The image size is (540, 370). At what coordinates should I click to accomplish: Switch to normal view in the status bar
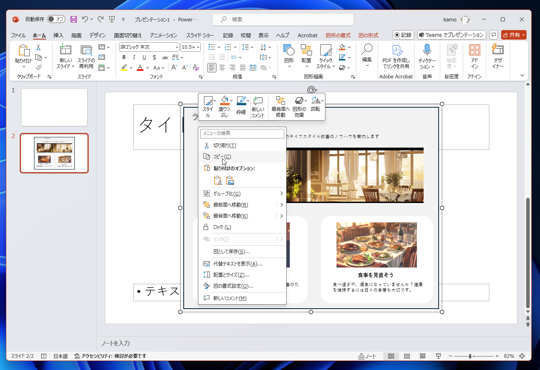391,356
